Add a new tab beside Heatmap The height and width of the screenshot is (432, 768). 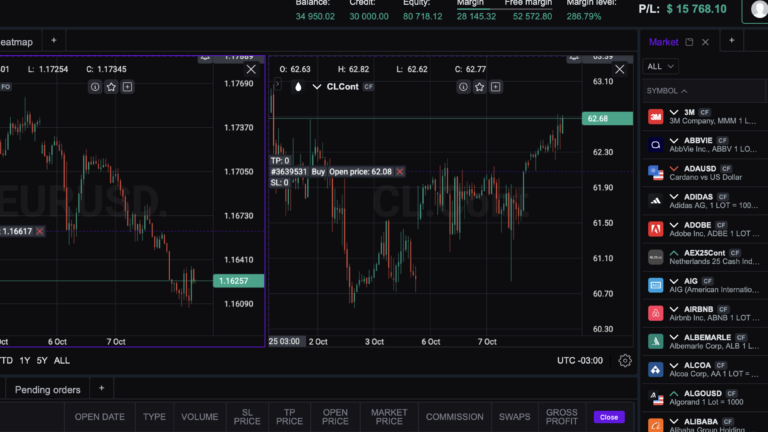click(x=53, y=40)
